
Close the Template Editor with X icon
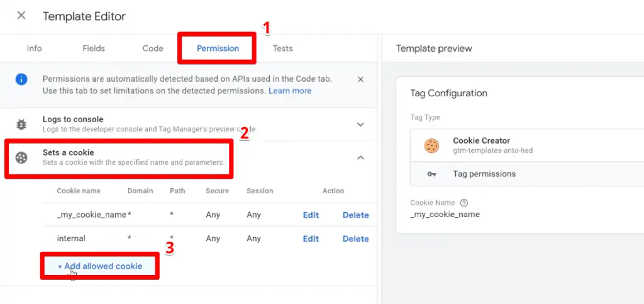click(x=21, y=16)
